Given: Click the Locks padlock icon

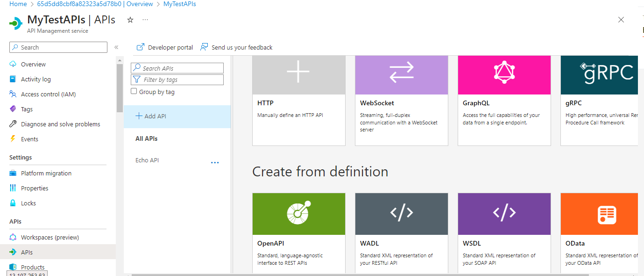Looking at the screenshot, I should pos(13,203).
